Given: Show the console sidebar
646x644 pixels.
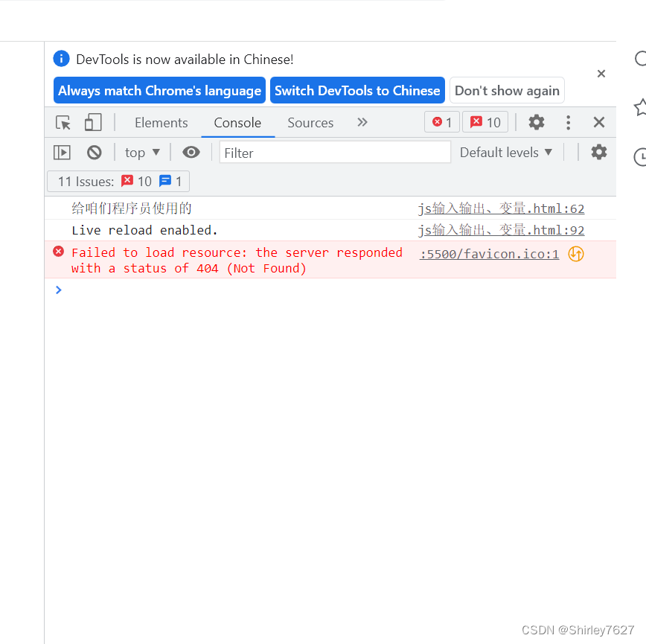Looking at the screenshot, I should click(62, 152).
